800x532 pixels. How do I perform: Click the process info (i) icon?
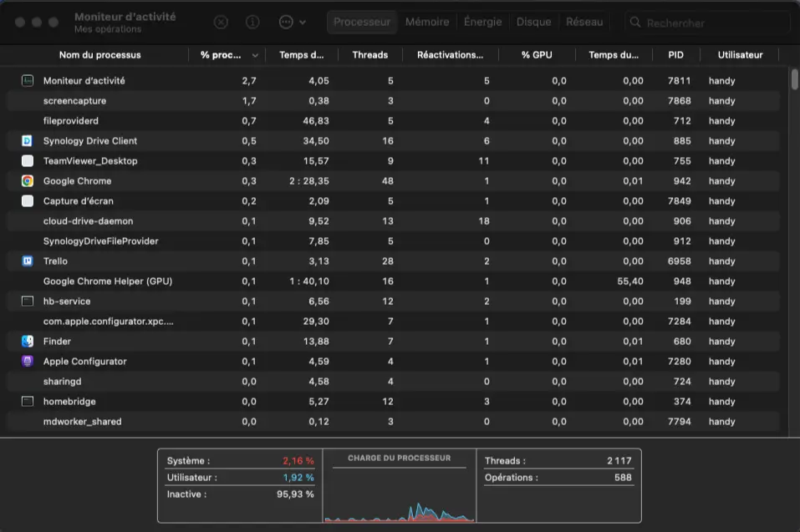coord(252,23)
